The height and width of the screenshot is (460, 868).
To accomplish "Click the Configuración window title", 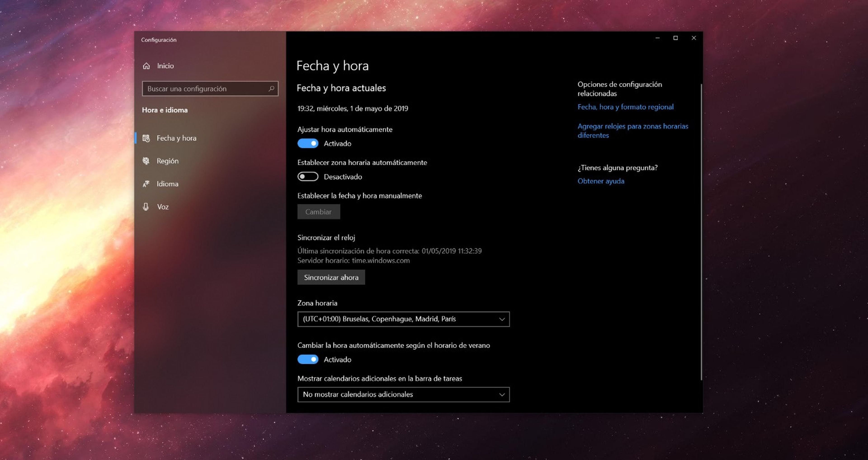I will (x=159, y=40).
